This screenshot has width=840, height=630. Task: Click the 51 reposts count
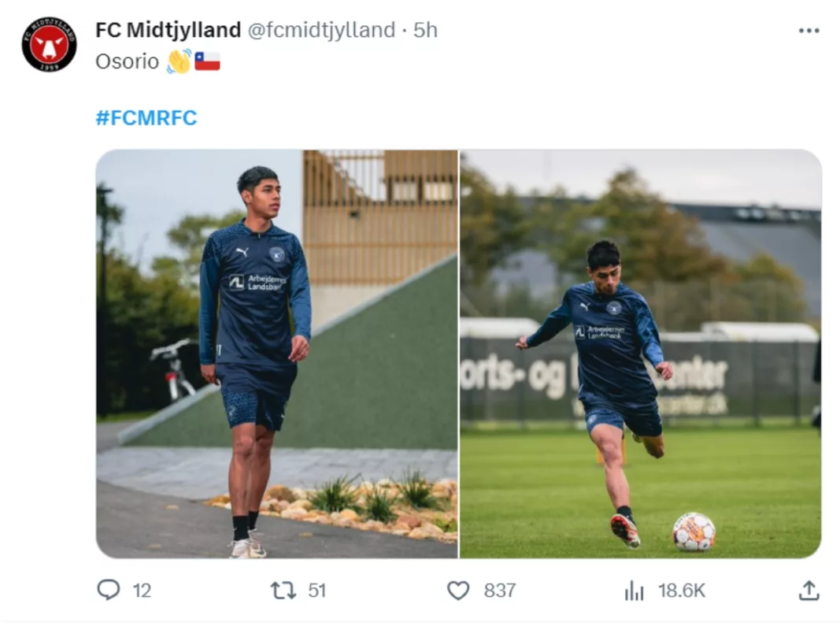(316, 590)
